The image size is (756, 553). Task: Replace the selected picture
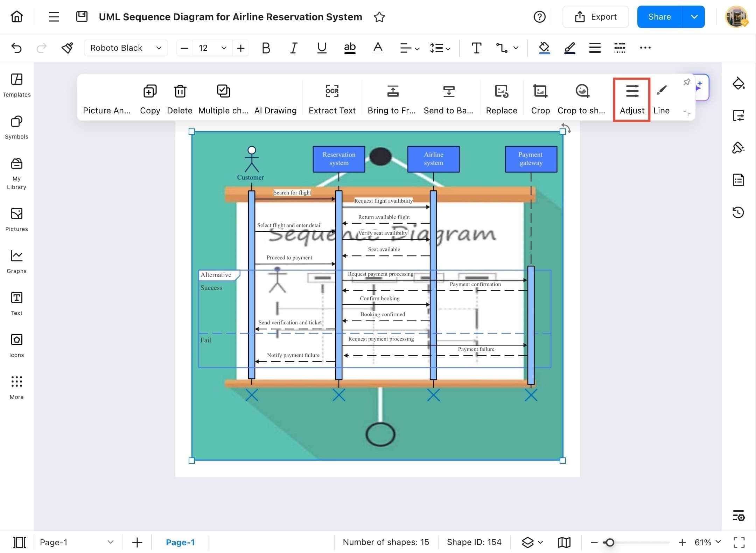tap(501, 98)
